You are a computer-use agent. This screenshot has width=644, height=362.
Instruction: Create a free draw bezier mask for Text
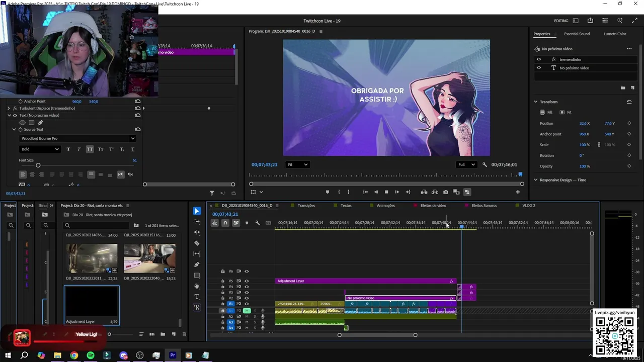[40, 123]
